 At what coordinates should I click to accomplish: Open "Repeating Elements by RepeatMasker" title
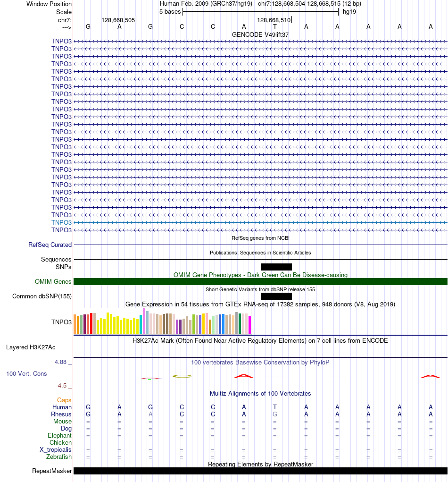pos(260,464)
